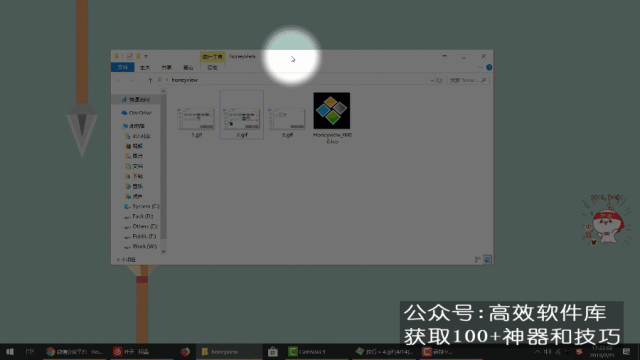Screen dimensions: 640x360
Task: Click the taskbar clock and date
Action: (602, 351)
